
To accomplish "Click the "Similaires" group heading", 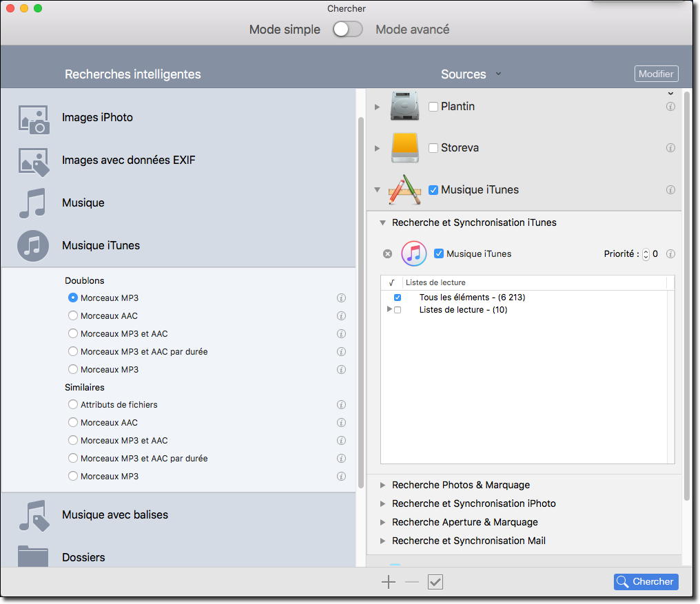I will tap(84, 387).
